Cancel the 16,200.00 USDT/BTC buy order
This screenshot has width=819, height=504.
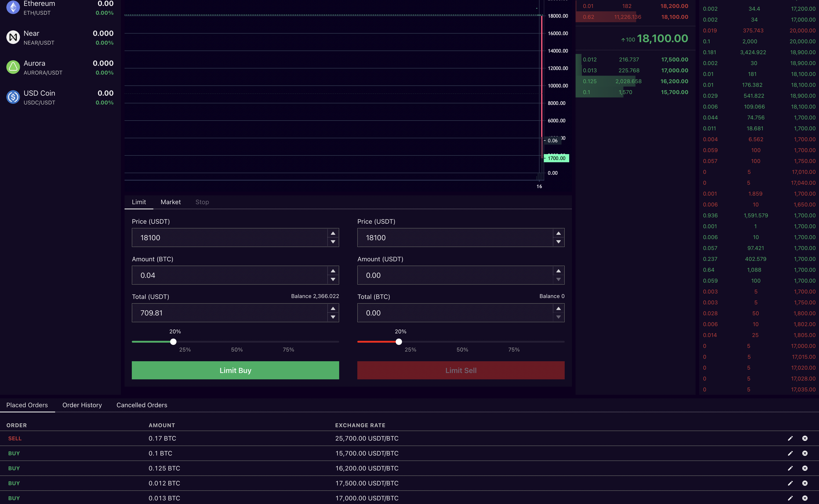(805, 468)
